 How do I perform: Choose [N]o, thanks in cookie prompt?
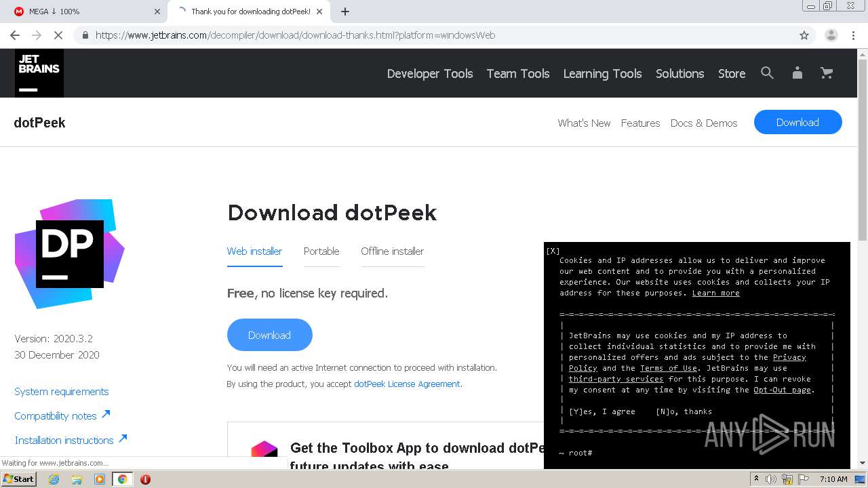(x=684, y=411)
